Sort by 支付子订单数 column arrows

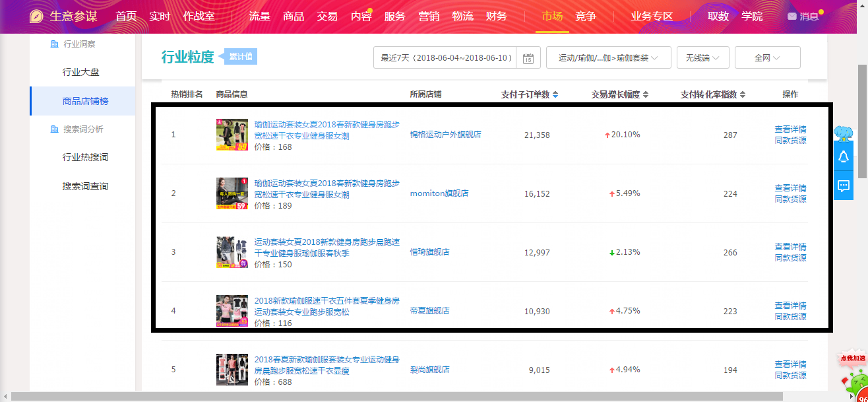tap(555, 95)
